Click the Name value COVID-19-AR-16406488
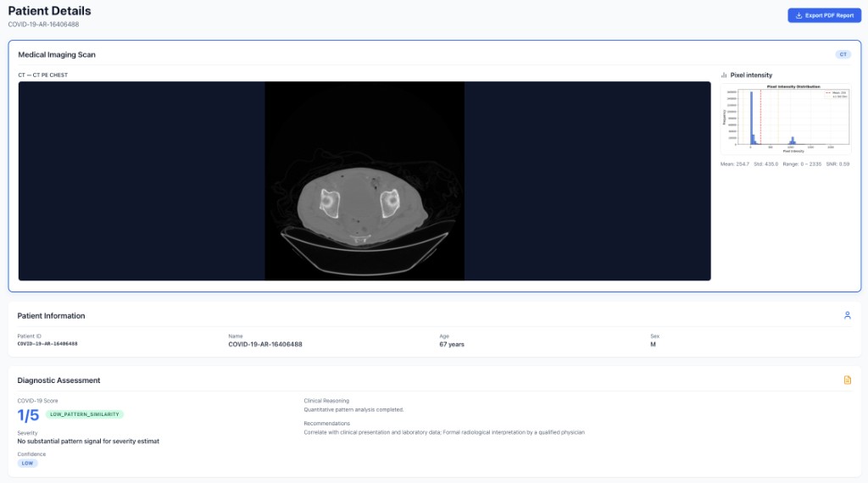868x483 pixels. tap(265, 344)
